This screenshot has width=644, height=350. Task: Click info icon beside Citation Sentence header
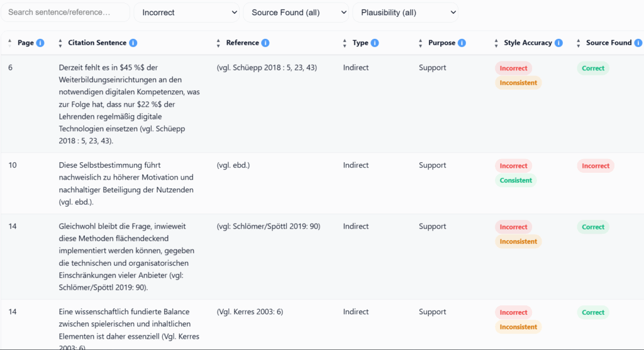tap(133, 43)
